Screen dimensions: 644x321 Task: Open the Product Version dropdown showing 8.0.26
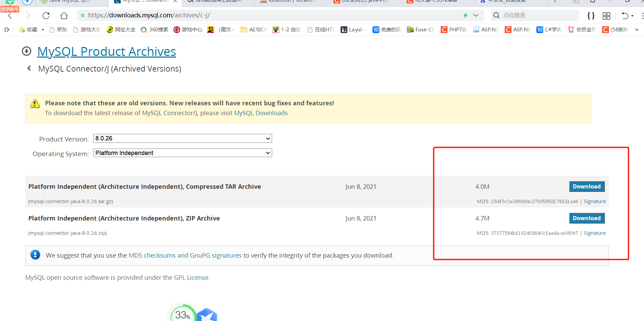[183, 138]
